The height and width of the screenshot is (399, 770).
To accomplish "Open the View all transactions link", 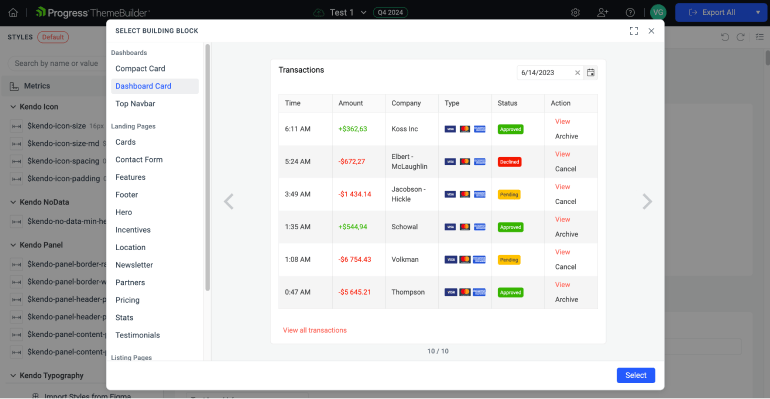I will 315,330.
